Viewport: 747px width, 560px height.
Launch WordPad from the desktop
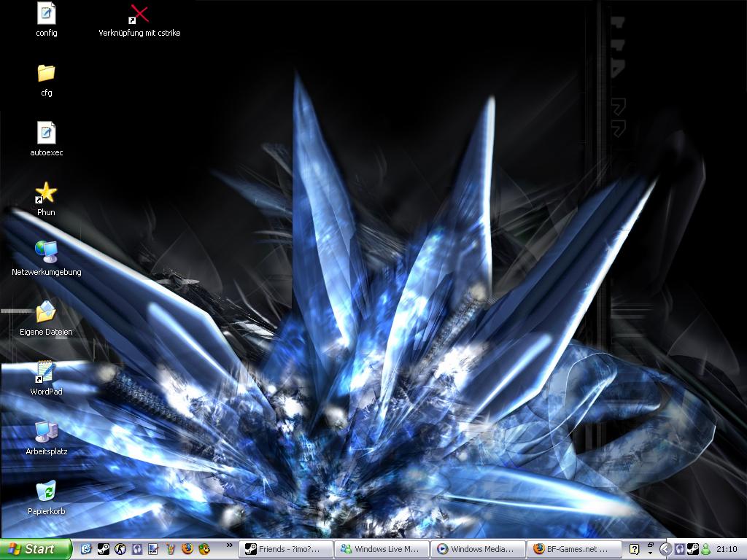[x=46, y=372]
